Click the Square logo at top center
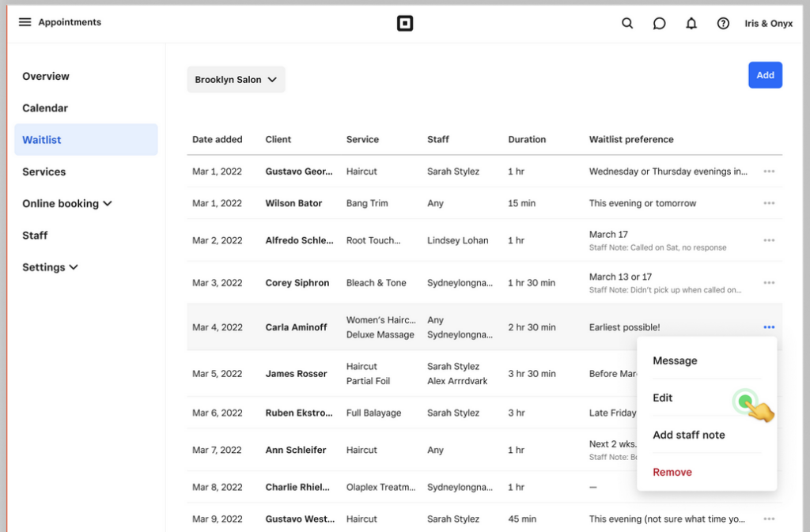The image size is (810, 532). click(405, 23)
